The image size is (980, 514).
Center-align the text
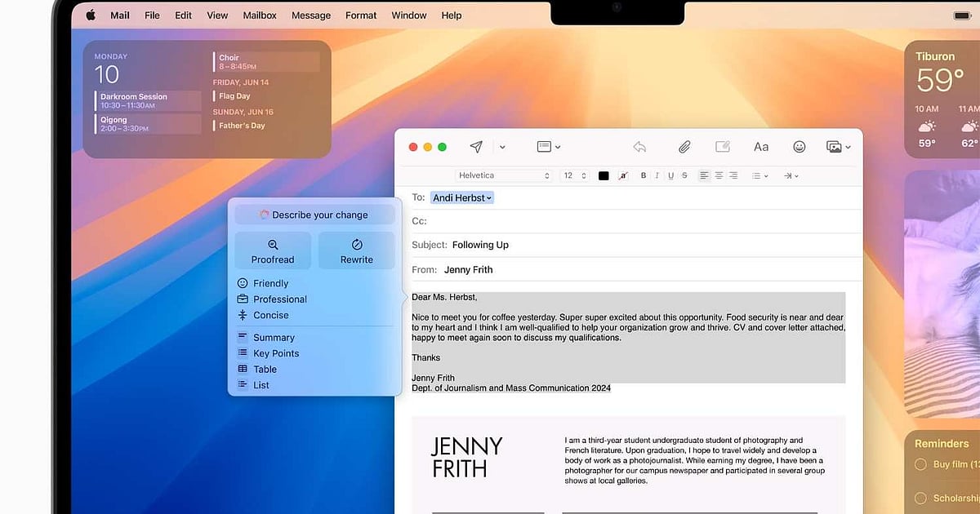pyautogui.click(x=719, y=175)
